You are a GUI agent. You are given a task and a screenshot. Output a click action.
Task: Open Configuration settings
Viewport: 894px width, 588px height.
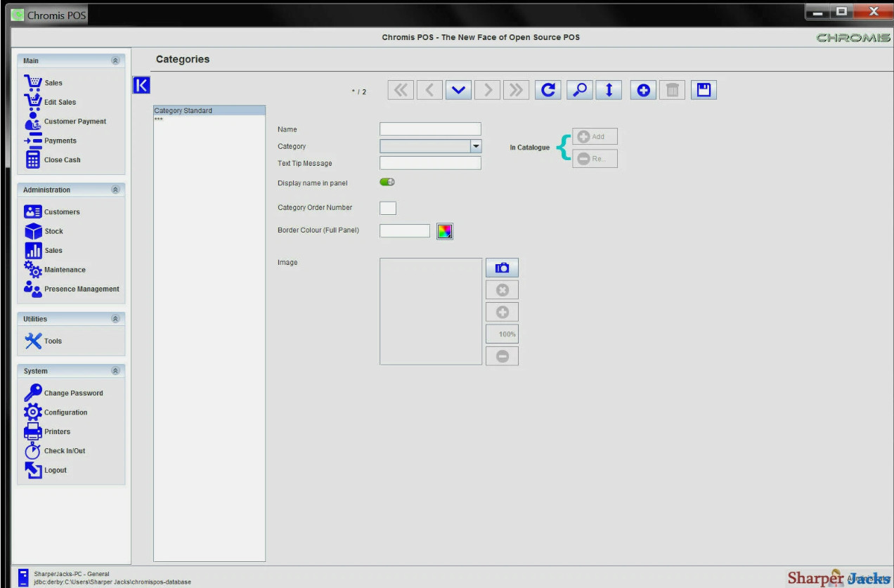coord(56,412)
